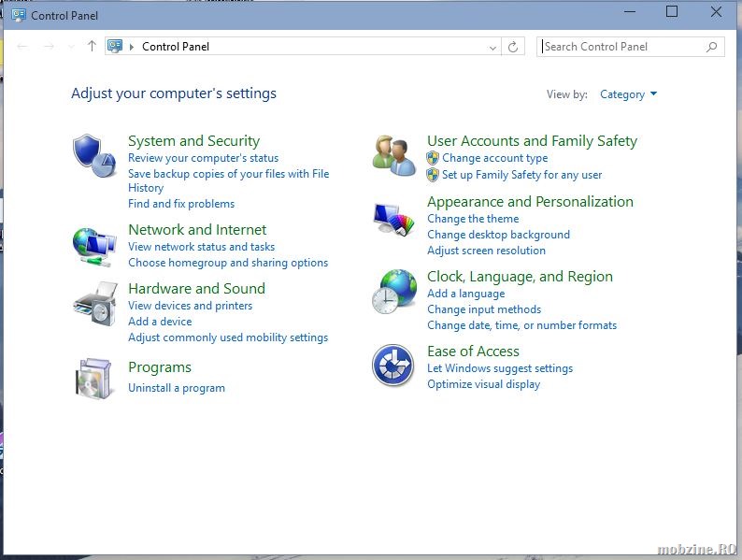This screenshot has width=742, height=560.
Task: Maximize the Control Panel window
Action: [672, 12]
